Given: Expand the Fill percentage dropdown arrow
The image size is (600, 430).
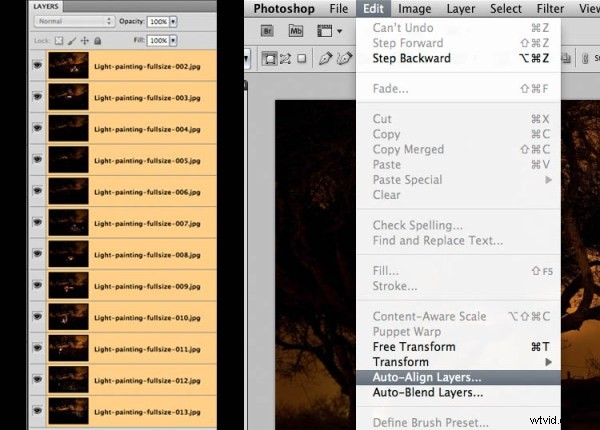Looking at the screenshot, I should [x=176, y=40].
